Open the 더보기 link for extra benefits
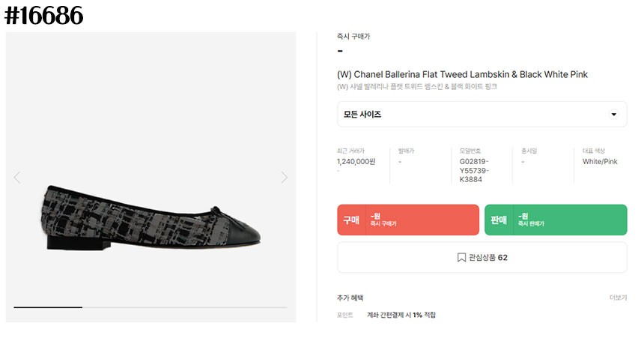The height and width of the screenshot is (359, 644). pos(618,298)
